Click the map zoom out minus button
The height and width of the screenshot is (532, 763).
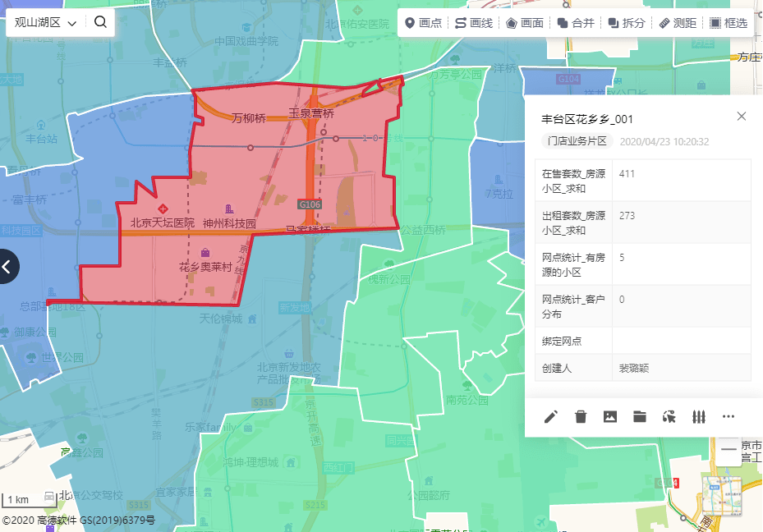[x=729, y=449]
